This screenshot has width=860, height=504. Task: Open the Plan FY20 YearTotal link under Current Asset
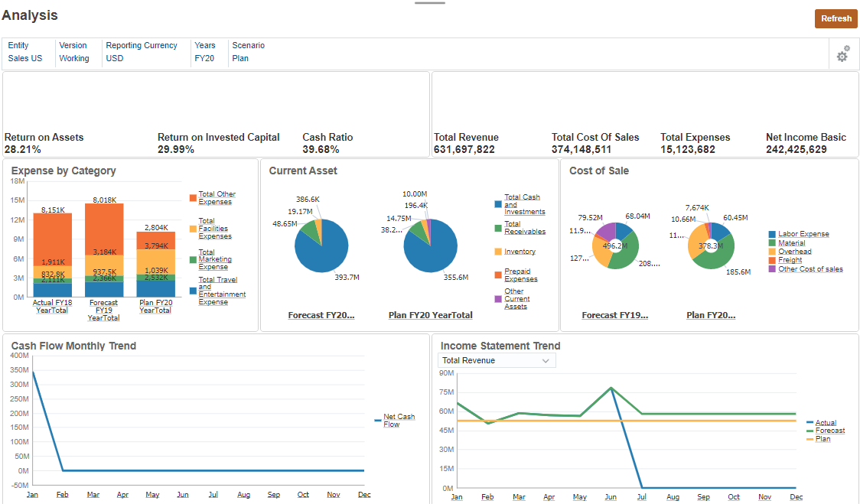[x=430, y=314]
